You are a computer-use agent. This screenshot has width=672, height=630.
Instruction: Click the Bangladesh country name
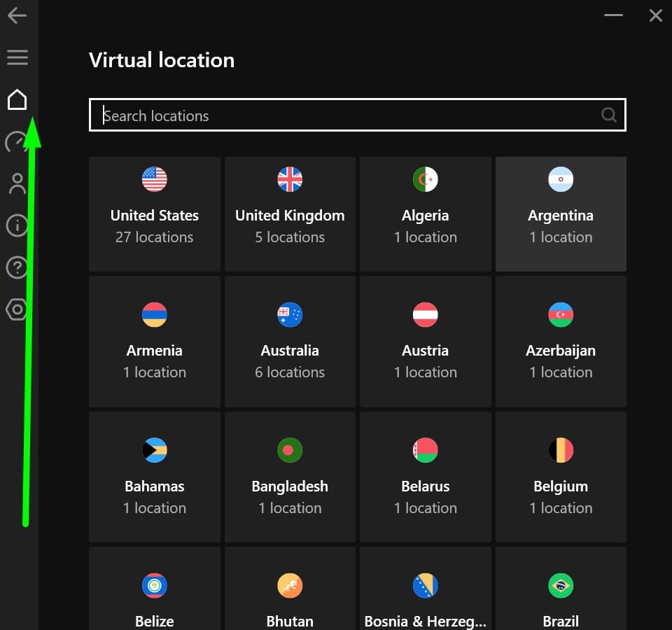[290, 487]
